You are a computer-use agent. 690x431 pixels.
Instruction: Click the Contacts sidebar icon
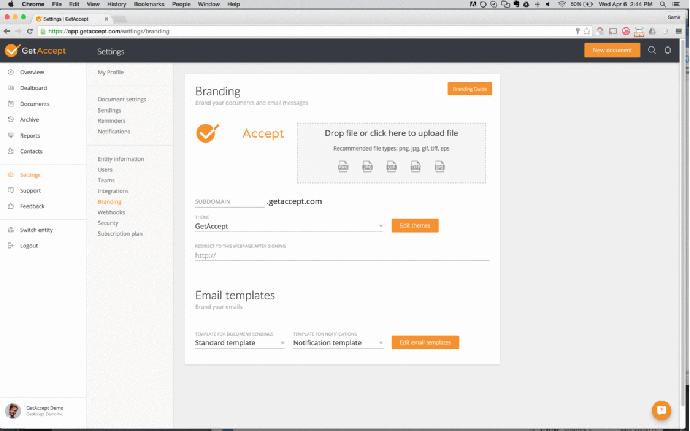coord(11,151)
